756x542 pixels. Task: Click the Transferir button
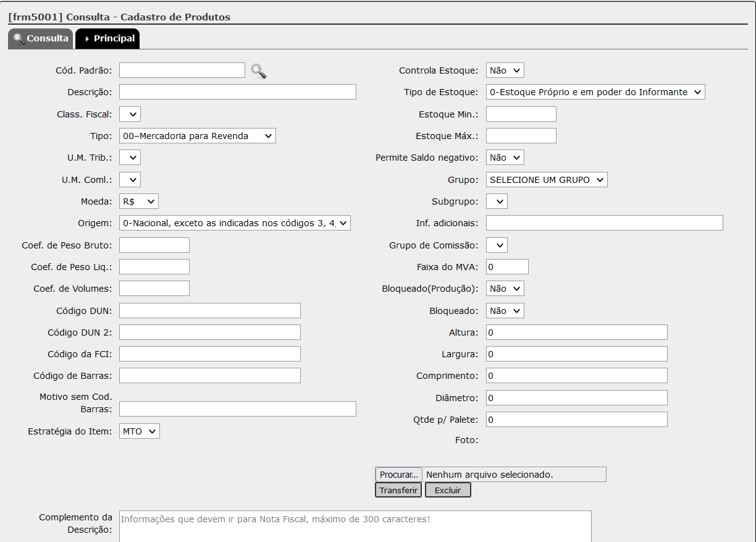[398, 490]
